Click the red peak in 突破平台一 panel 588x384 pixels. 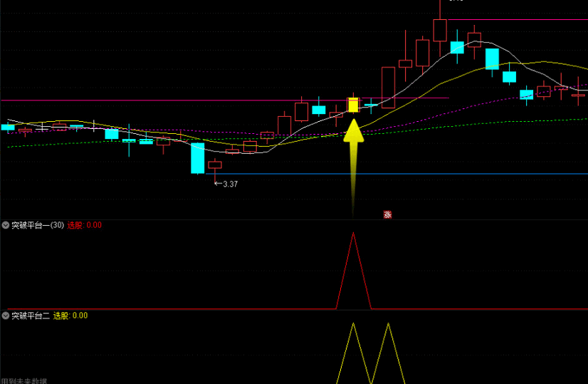(353, 233)
